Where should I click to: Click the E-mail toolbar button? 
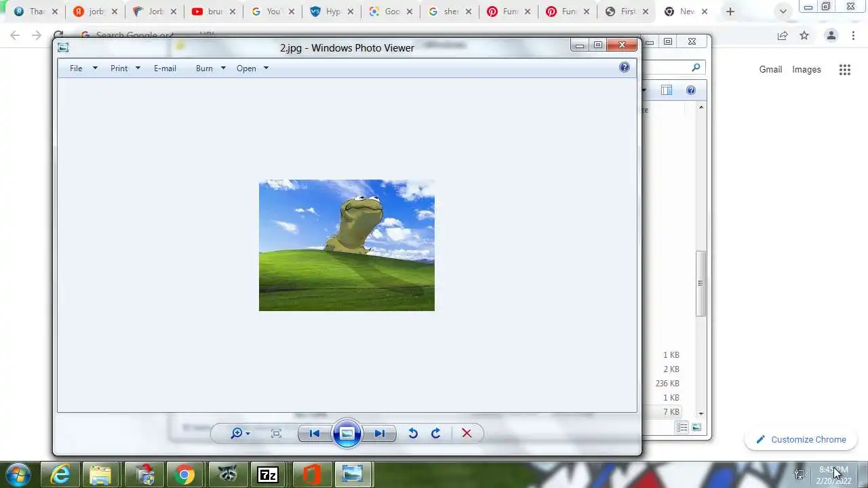click(165, 68)
